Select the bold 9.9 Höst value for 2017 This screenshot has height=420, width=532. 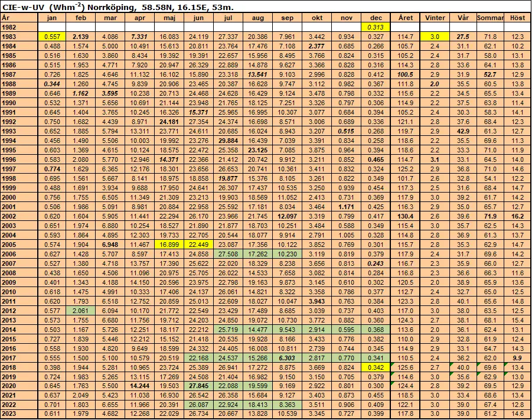518,357
